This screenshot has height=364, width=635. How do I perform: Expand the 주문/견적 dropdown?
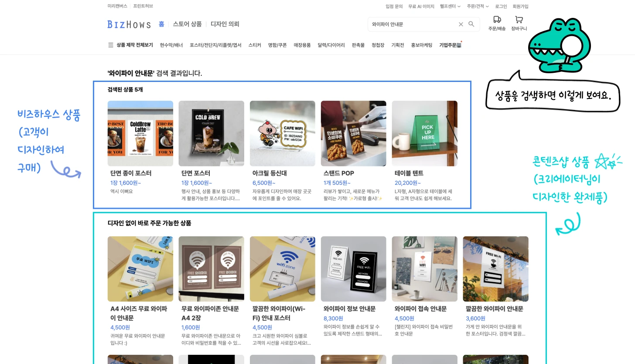[478, 7]
